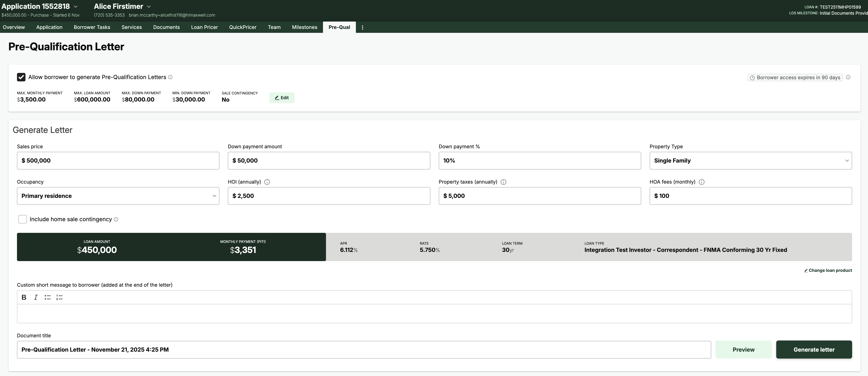Image resolution: width=868 pixels, height=376 pixels.
Task: Open the Documents tab
Action: (x=166, y=27)
